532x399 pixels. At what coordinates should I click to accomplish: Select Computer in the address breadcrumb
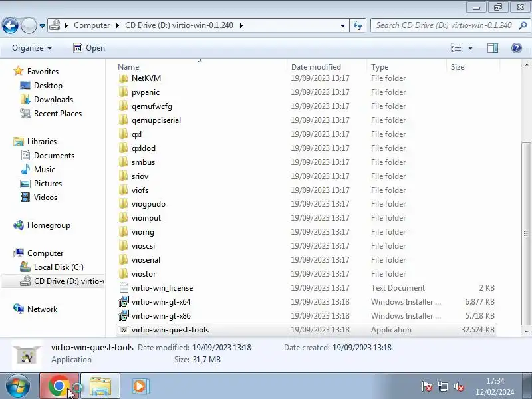click(92, 25)
